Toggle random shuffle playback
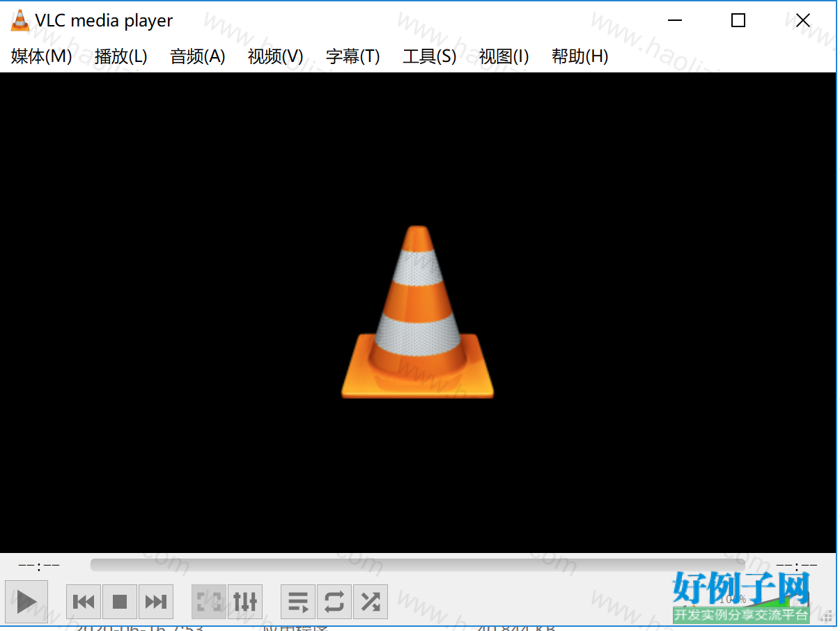This screenshot has width=840, height=631. [x=371, y=602]
